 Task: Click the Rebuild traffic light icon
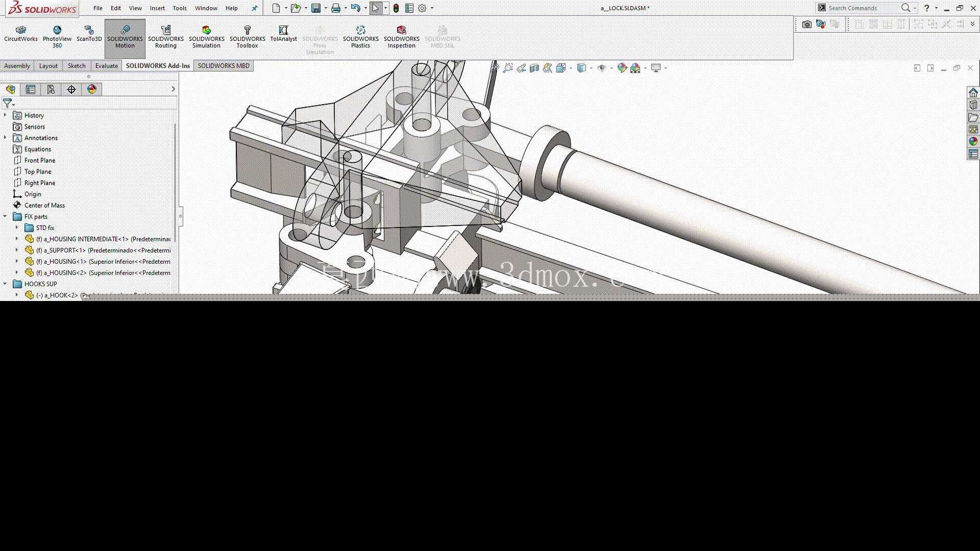[x=396, y=8]
